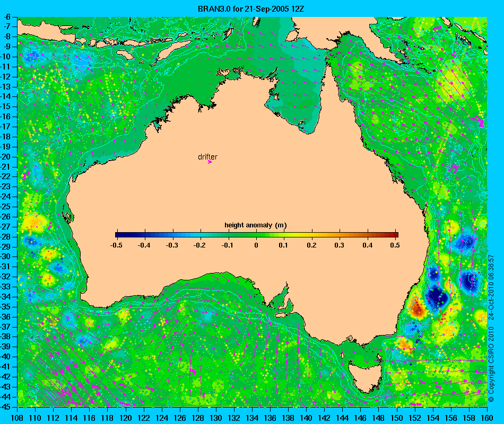Click the positive 0.5 colorbar tick label

coord(395,245)
